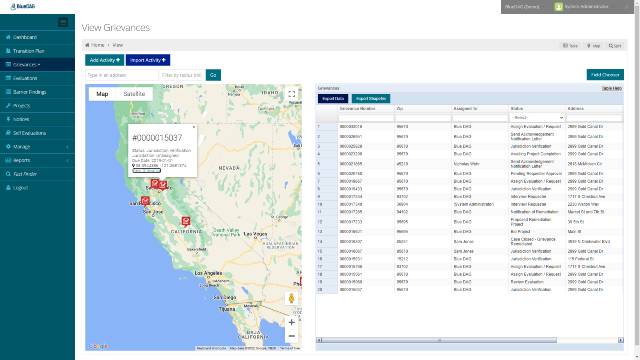This screenshot has height=360, width=640.
Task: Open Fact Finder via its search icon
Action: [x=8, y=174]
